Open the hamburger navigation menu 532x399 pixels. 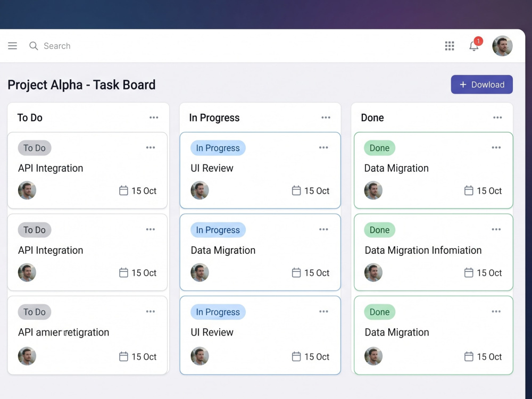click(13, 46)
